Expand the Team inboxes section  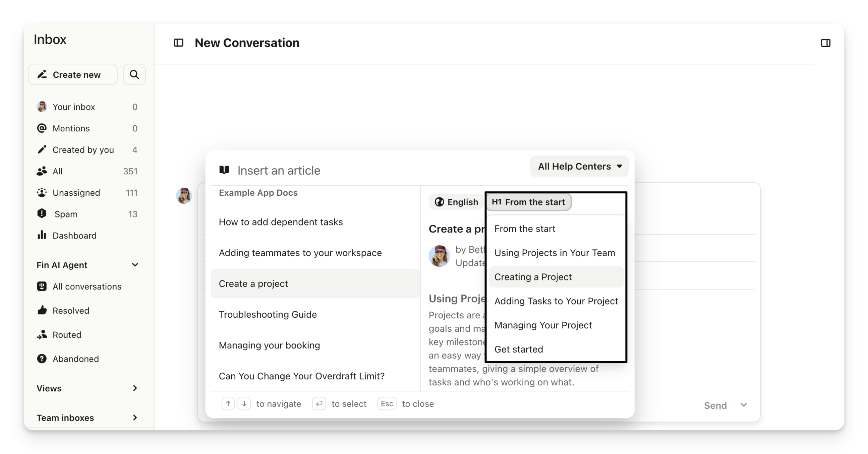[x=135, y=417]
